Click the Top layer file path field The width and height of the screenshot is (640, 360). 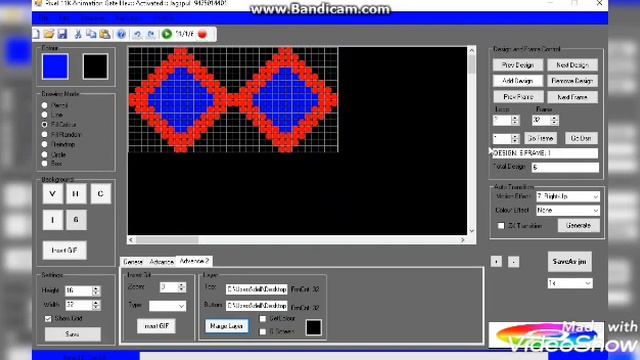(x=256, y=289)
